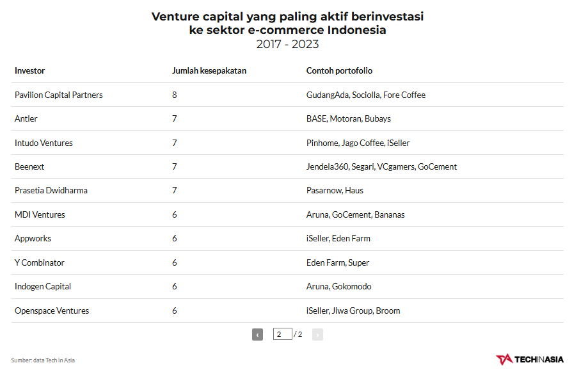The height and width of the screenshot is (379, 588).
Task: Click the Contoh portofolio column header
Action: pos(339,70)
